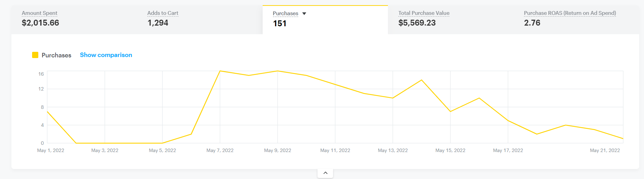Click the chart line peak at May 9
Image resolution: width=644 pixels, height=179 pixels.
click(x=277, y=71)
